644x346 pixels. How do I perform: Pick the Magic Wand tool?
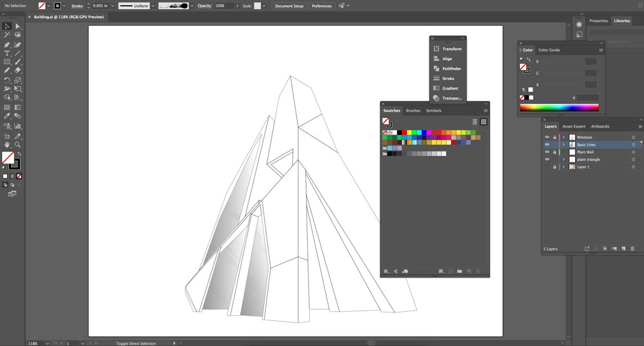tap(7, 35)
